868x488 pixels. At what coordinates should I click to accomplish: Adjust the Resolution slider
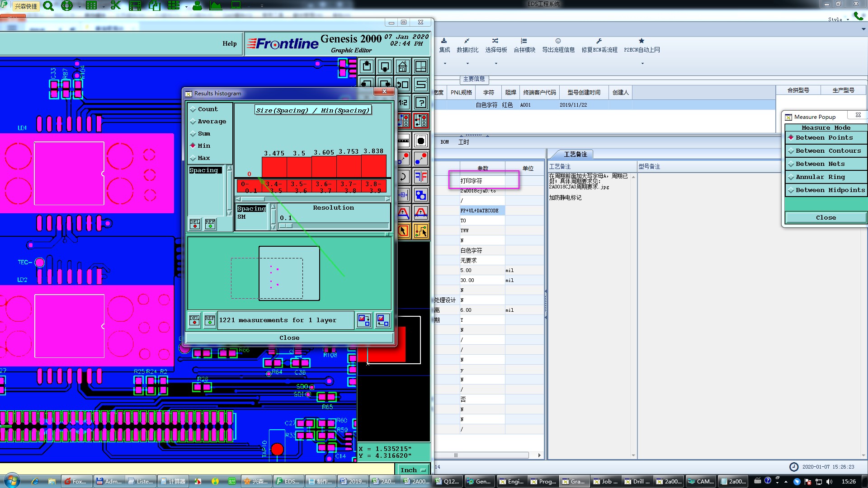287,225
